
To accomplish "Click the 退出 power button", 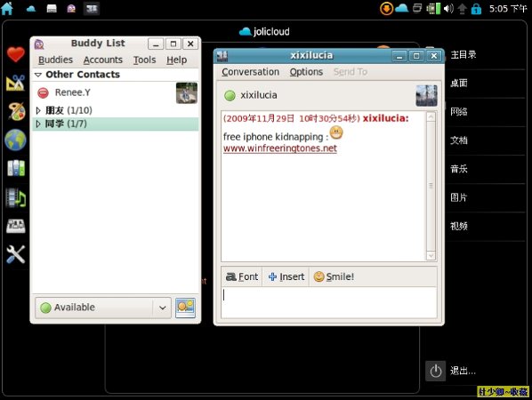I will (435, 371).
